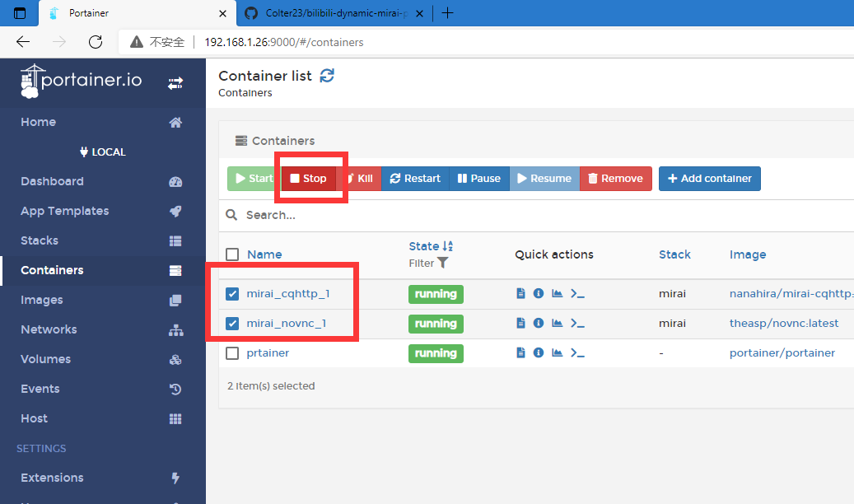Image resolution: width=854 pixels, height=504 pixels.
Task: Open the prtainer container link
Action: click(x=268, y=353)
